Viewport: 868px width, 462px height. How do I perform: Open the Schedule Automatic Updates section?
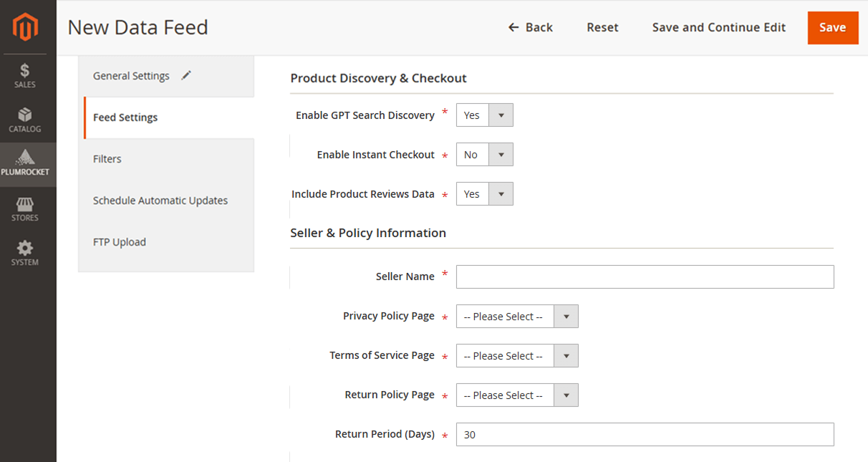160,200
